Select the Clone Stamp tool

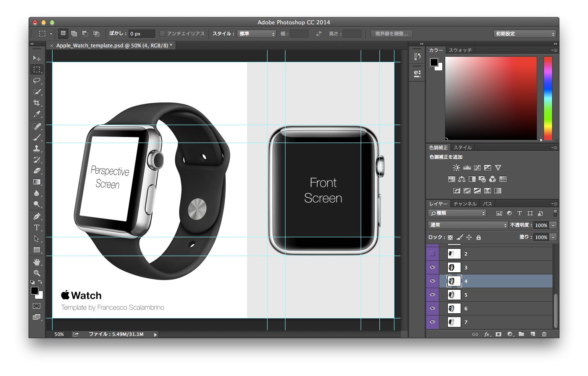coord(37,149)
